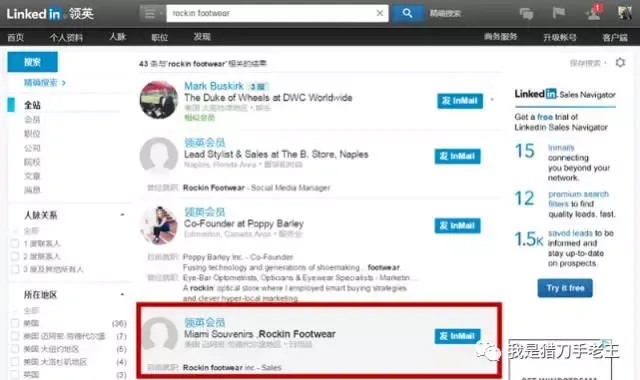Open the advanced search link under sidebar 搜索 button

[x=44, y=83]
